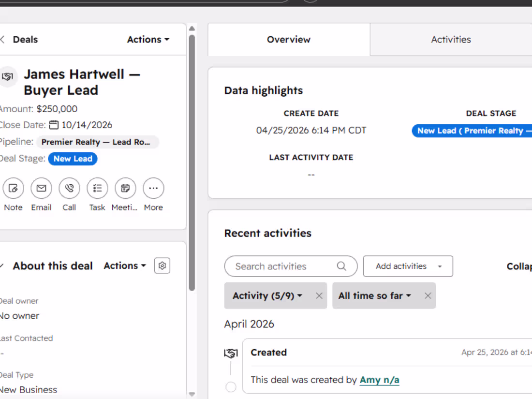
Task: Click the Created activity title
Action: (x=269, y=352)
